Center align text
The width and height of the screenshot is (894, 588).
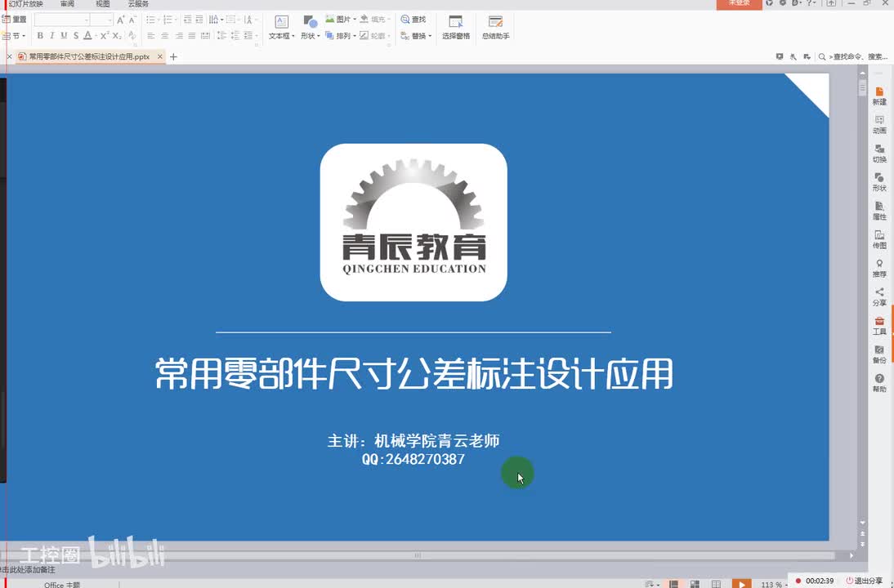tap(165, 35)
